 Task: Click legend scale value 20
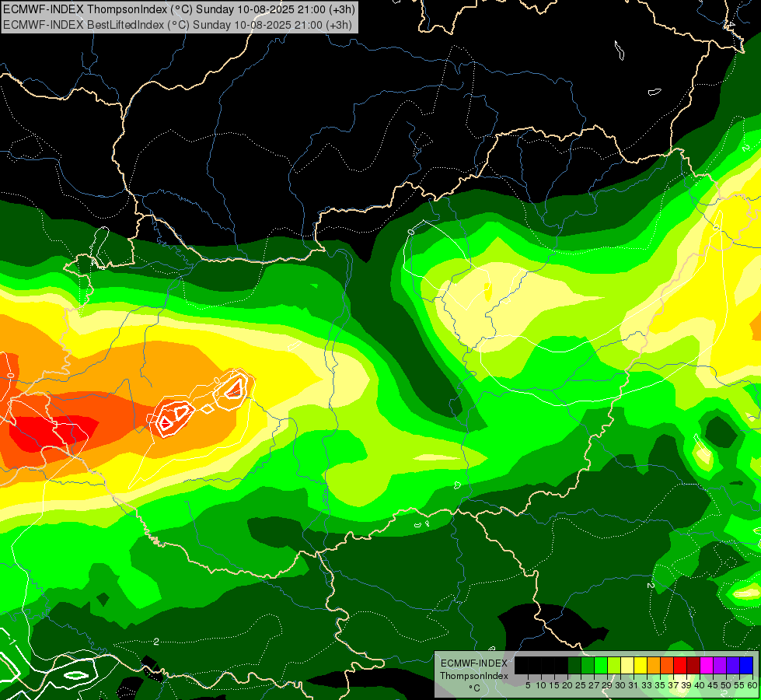pyautogui.click(x=567, y=685)
